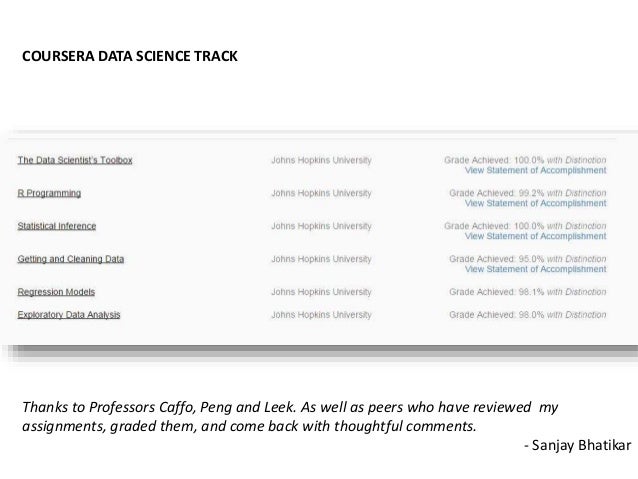Click the Coursera Data Science Track heading
The image size is (638, 479).
click(x=130, y=56)
